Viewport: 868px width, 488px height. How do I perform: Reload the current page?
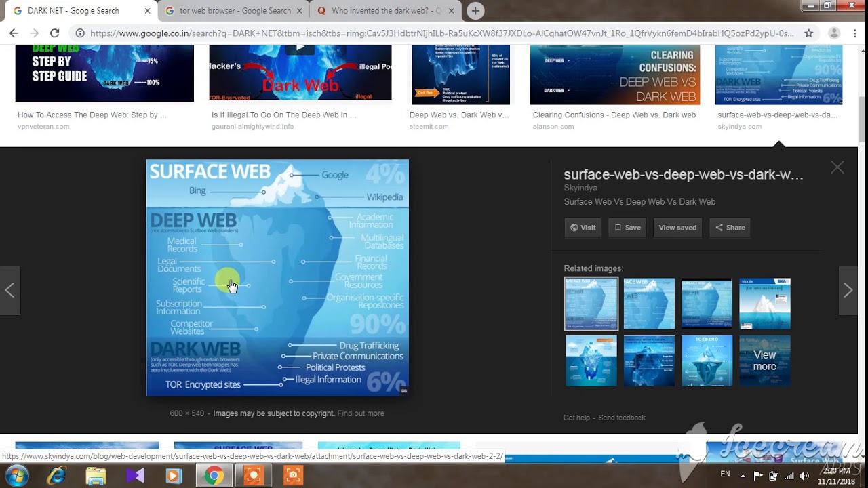coord(54,33)
